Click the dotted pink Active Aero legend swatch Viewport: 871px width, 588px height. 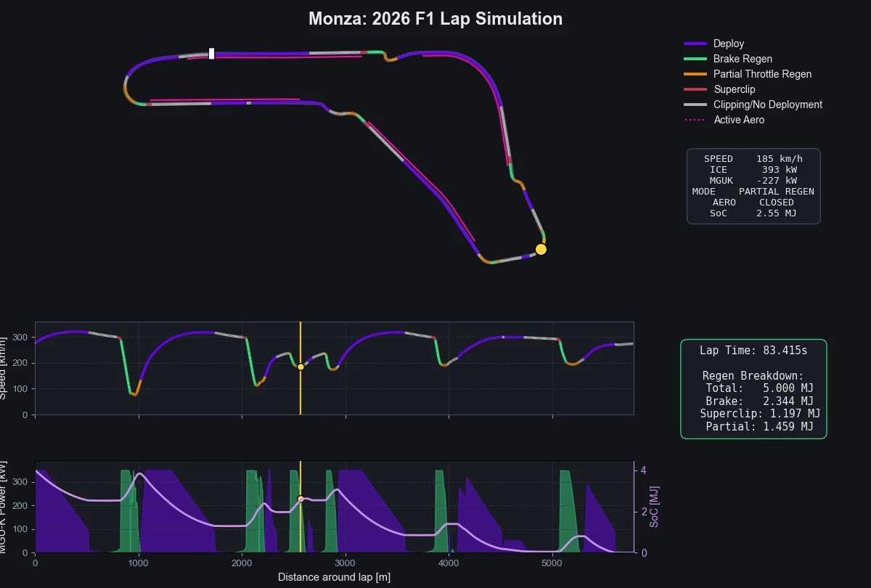tap(695, 120)
